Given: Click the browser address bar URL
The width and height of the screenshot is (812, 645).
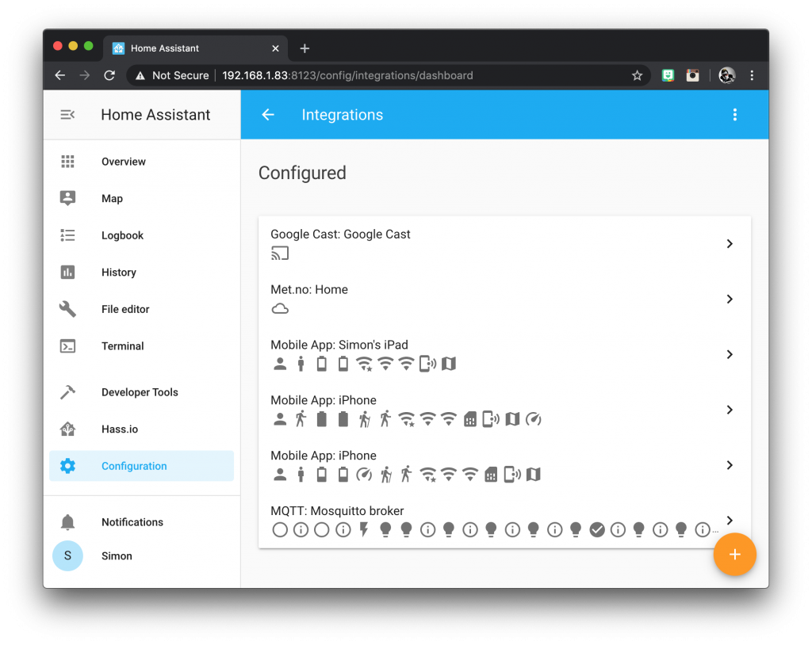Looking at the screenshot, I should (347, 75).
